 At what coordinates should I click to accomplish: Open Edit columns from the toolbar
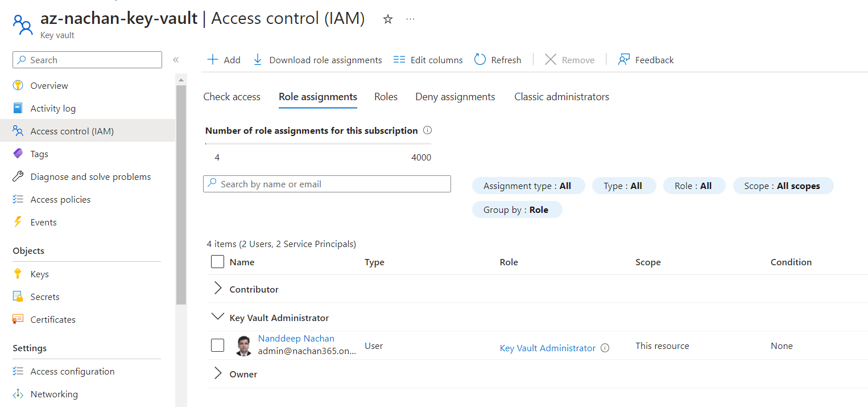click(x=428, y=60)
